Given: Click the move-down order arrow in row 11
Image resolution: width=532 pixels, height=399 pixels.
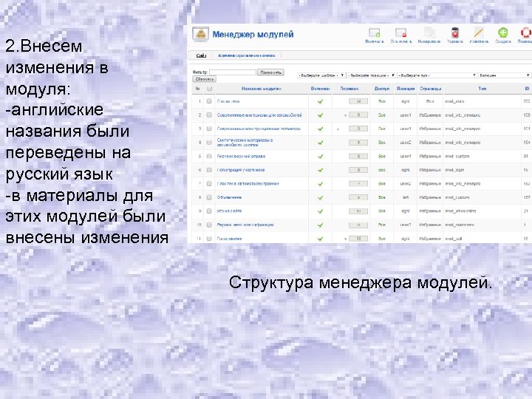Looking at the screenshot, I should (x=345, y=239).
